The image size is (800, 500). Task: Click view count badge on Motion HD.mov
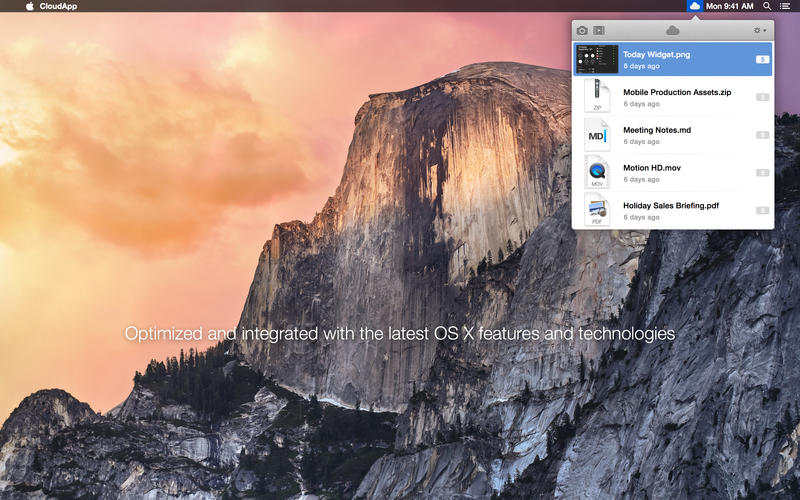point(762,173)
